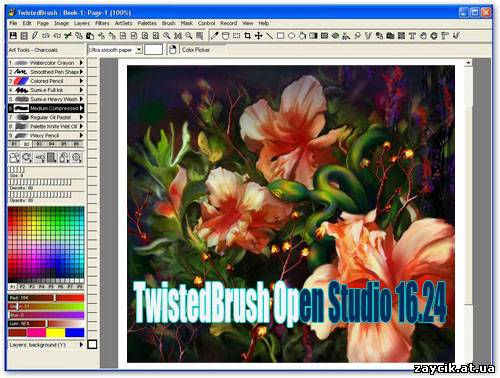Click the last curved-arrow toolbar icon
The height and width of the screenshot is (378, 500).
tap(456, 35)
